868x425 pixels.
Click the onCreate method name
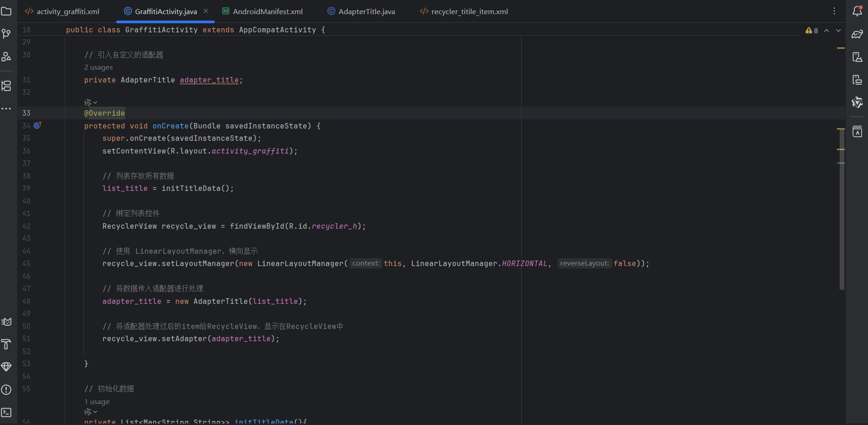pyautogui.click(x=171, y=126)
